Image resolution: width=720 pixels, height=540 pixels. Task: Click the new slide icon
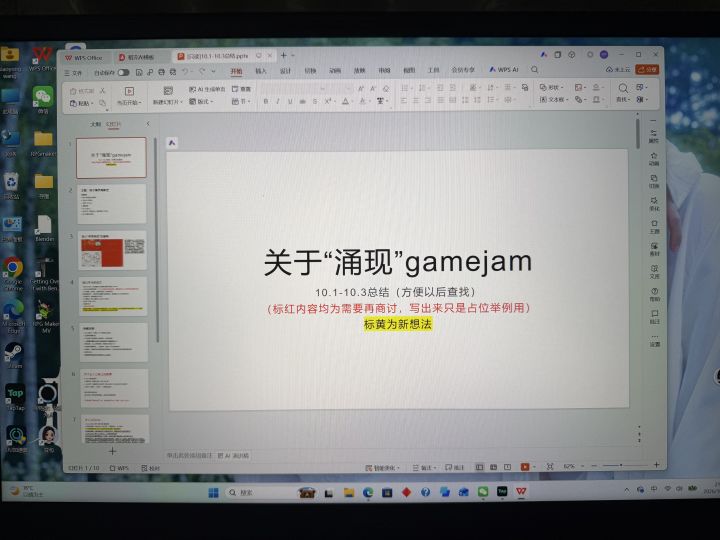(x=168, y=91)
